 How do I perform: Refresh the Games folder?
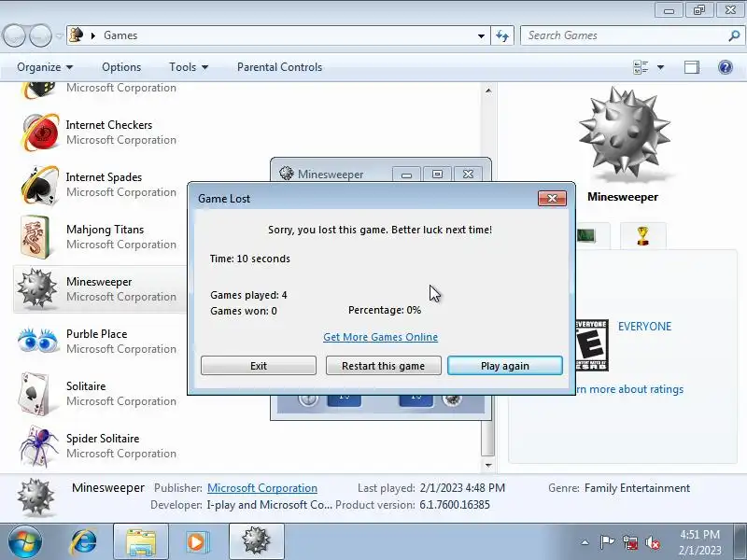pos(502,35)
